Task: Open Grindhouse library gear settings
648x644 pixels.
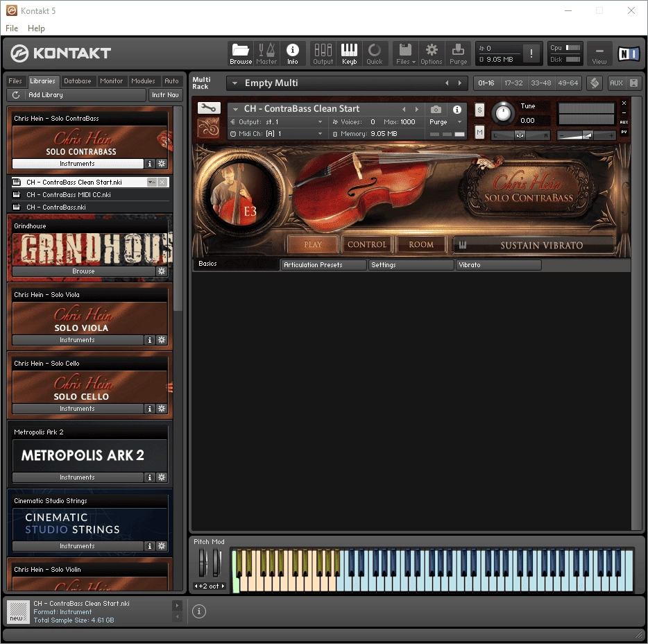Action: coord(162,271)
